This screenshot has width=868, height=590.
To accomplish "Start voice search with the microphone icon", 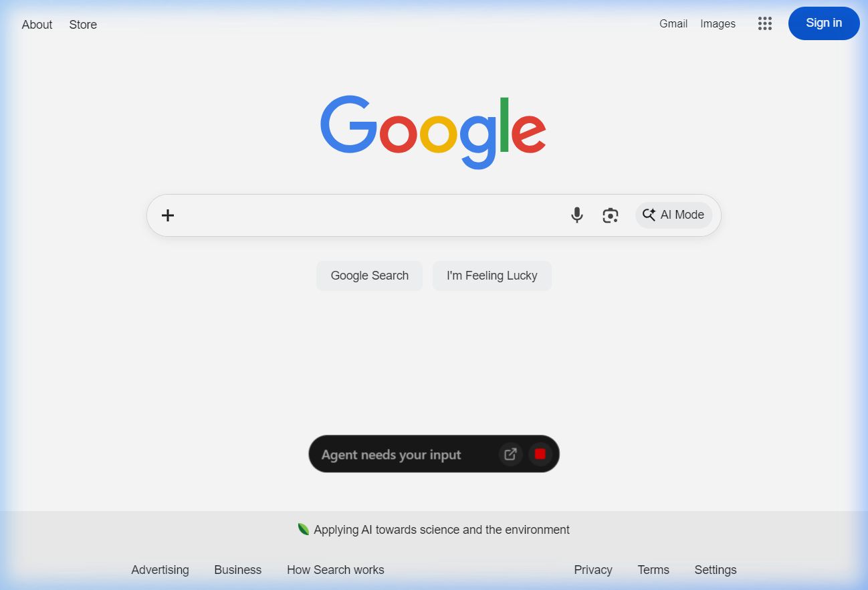I will (576, 215).
